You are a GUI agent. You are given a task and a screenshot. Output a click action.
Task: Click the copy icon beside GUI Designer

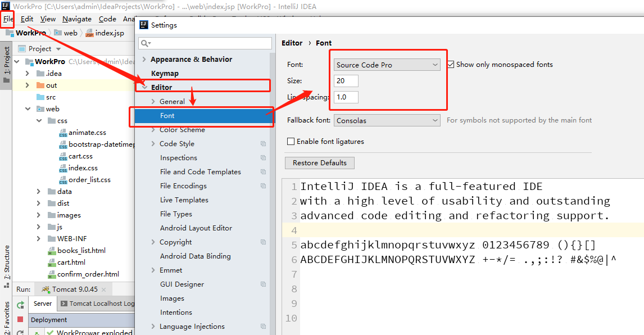coord(263,284)
